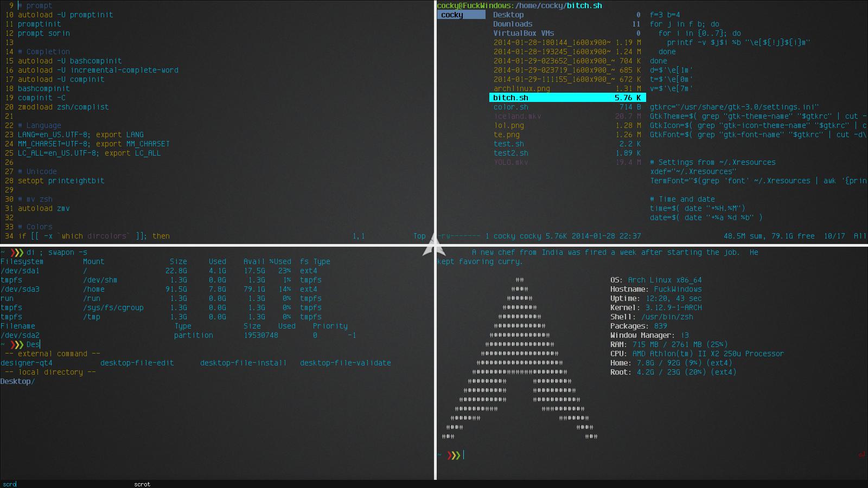Click the 'setopt printeightbit' line in vim
Image resolution: width=868 pixels, height=488 pixels.
tap(61, 181)
